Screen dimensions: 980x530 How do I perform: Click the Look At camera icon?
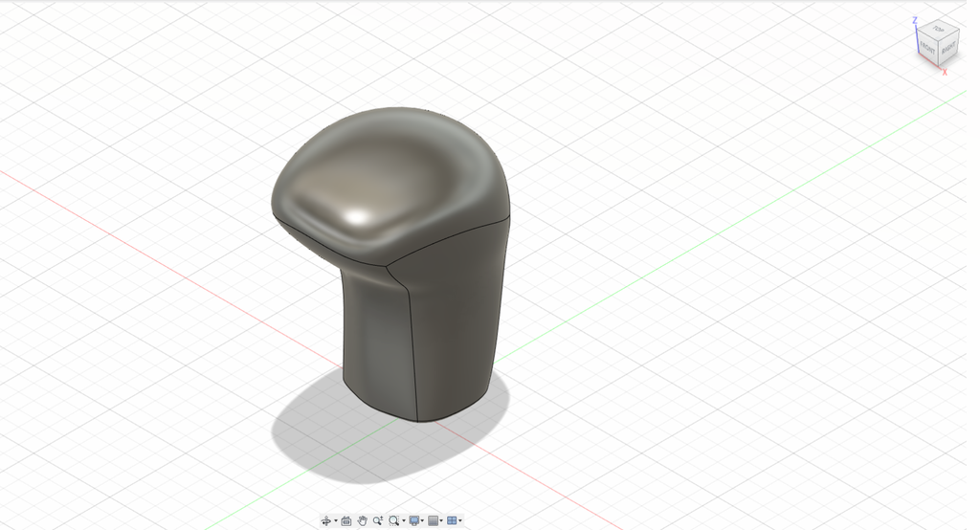[x=346, y=520]
